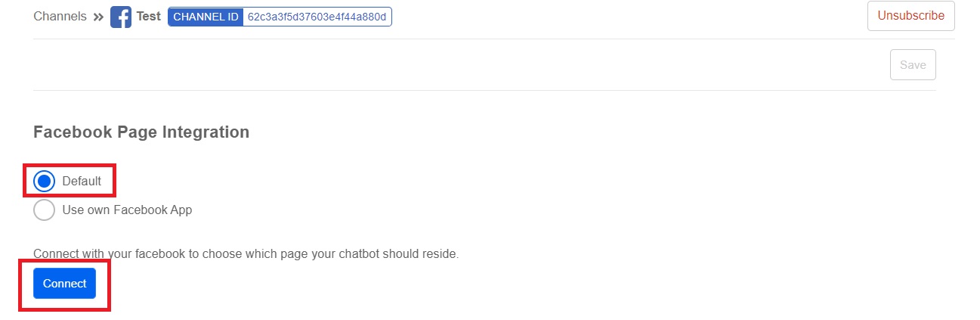Go back to the Channels breadcrumb
The height and width of the screenshot is (320, 980).
pyautogui.click(x=60, y=16)
